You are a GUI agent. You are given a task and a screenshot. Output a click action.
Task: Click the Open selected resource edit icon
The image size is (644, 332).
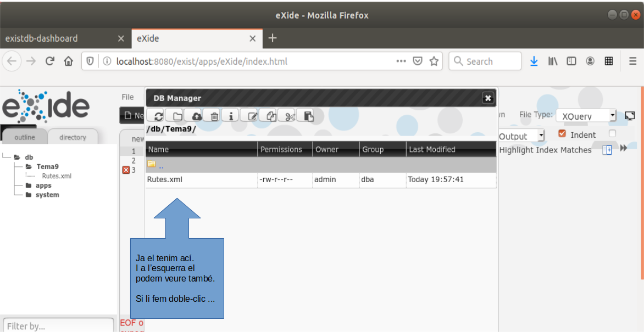[252, 116]
